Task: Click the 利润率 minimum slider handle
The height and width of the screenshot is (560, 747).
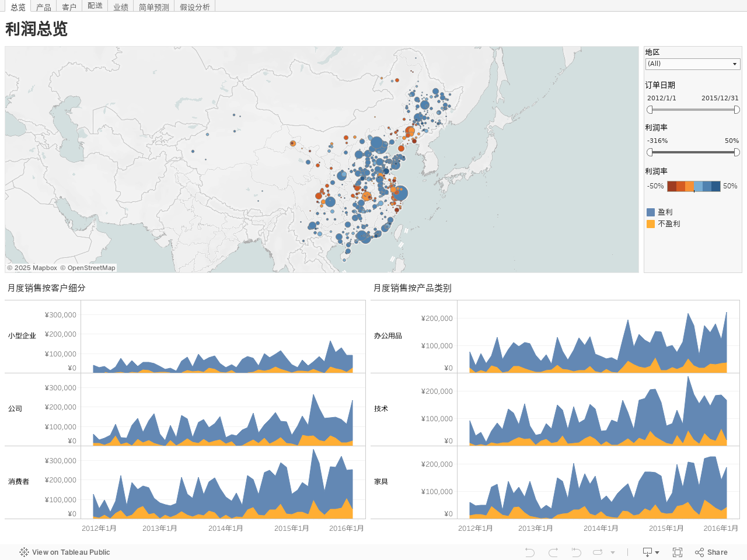Action: point(650,152)
